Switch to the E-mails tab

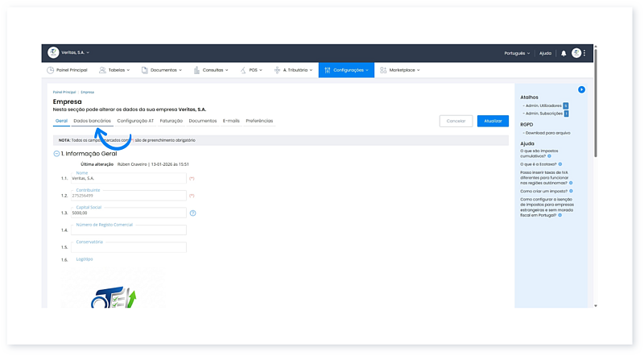point(231,121)
